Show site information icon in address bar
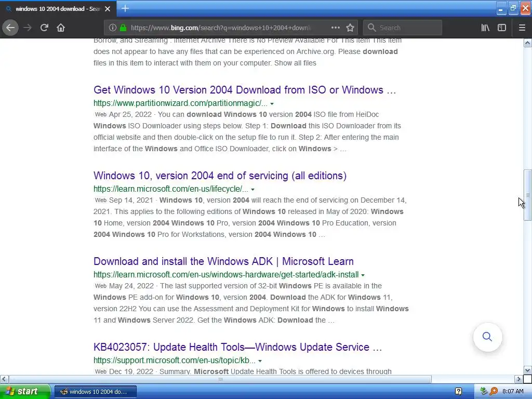Screen dimensions: 532x399 tap(113, 28)
